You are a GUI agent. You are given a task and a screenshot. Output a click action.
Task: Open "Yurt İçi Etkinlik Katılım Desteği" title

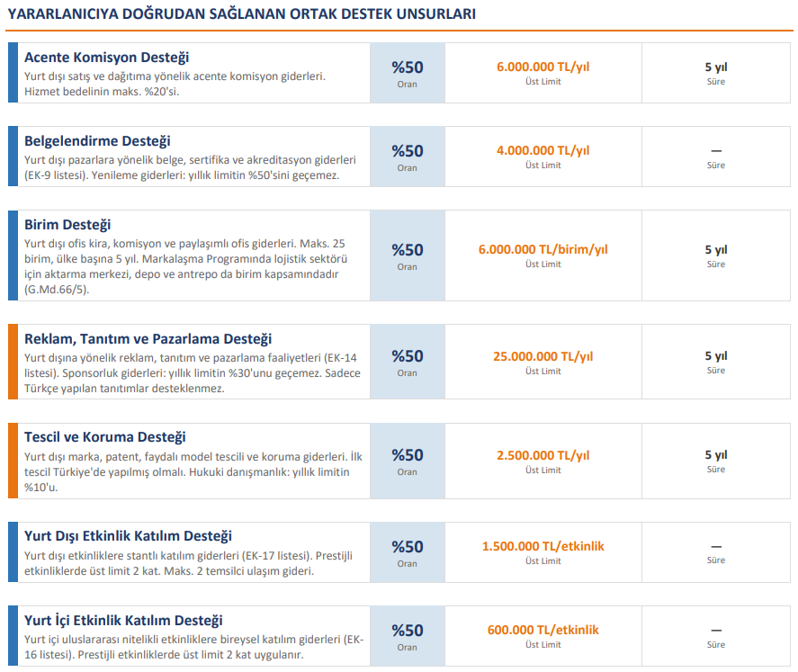124,621
